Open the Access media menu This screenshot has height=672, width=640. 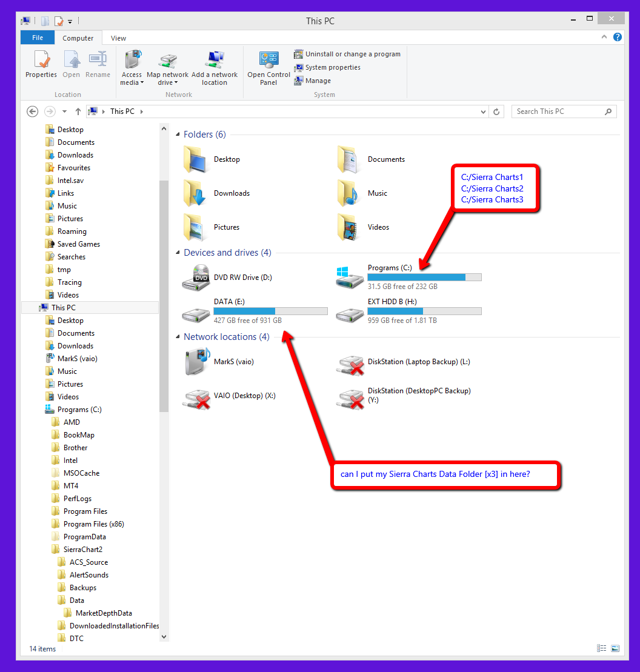(x=132, y=67)
